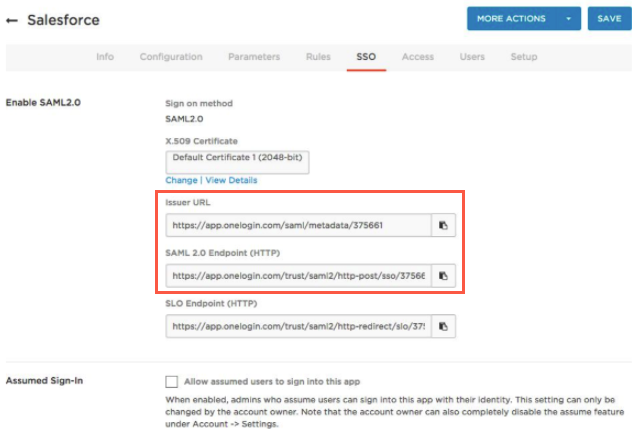Open the Access tab
The width and height of the screenshot is (636, 435).
(x=418, y=57)
